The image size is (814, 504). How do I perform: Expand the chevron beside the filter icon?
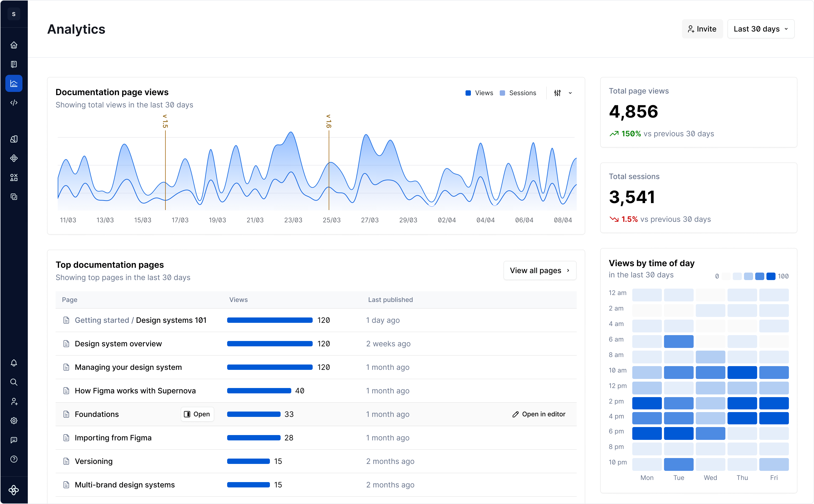click(x=570, y=93)
